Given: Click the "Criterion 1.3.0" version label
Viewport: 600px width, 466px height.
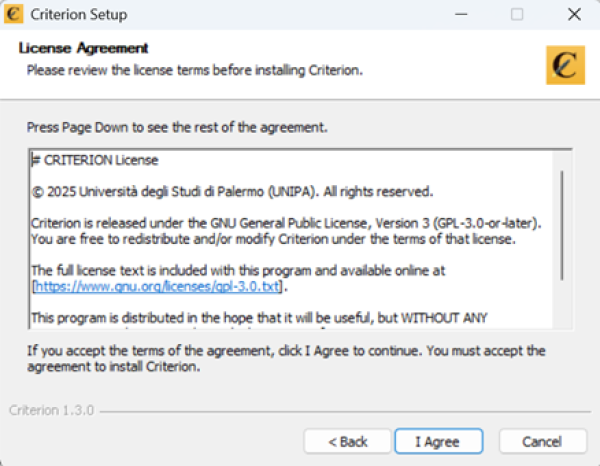Looking at the screenshot, I should coord(51,411).
